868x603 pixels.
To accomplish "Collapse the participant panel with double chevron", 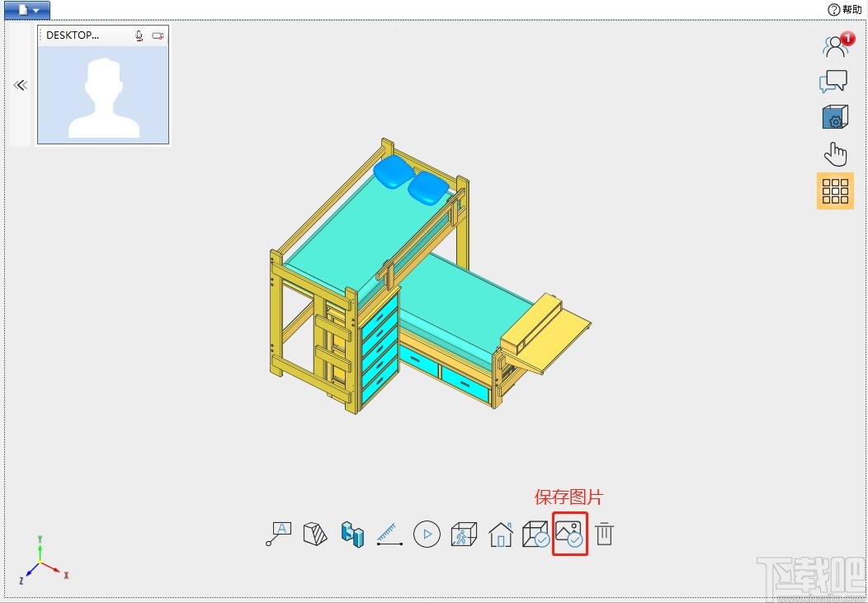I will coord(21,85).
